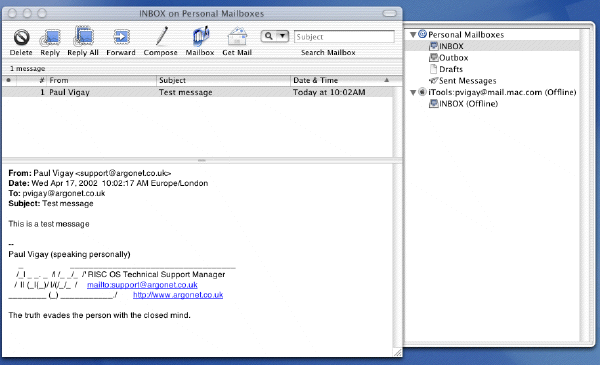The height and width of the screenshot is (365, 600).
Task: Open Compose with the pencil icon
Action: pyautogui.click(x=161, y=36)
